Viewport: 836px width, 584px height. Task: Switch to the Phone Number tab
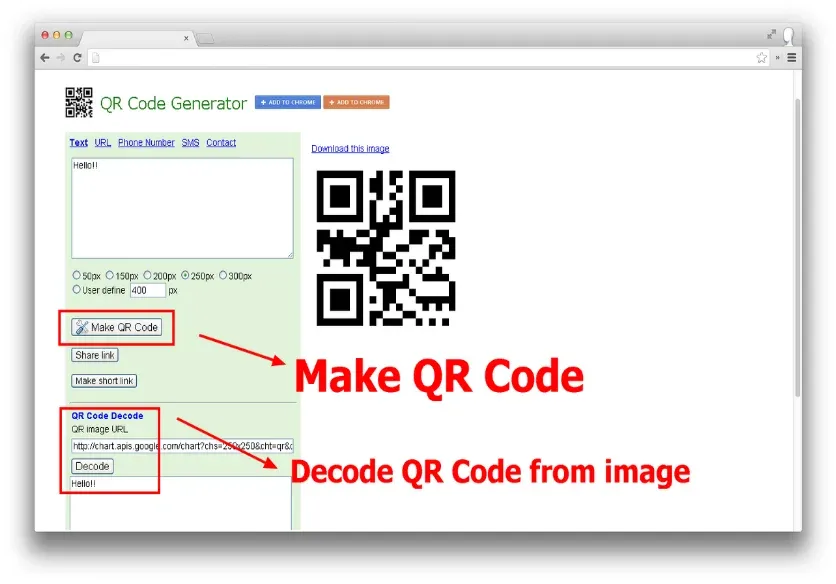point(146,142)
